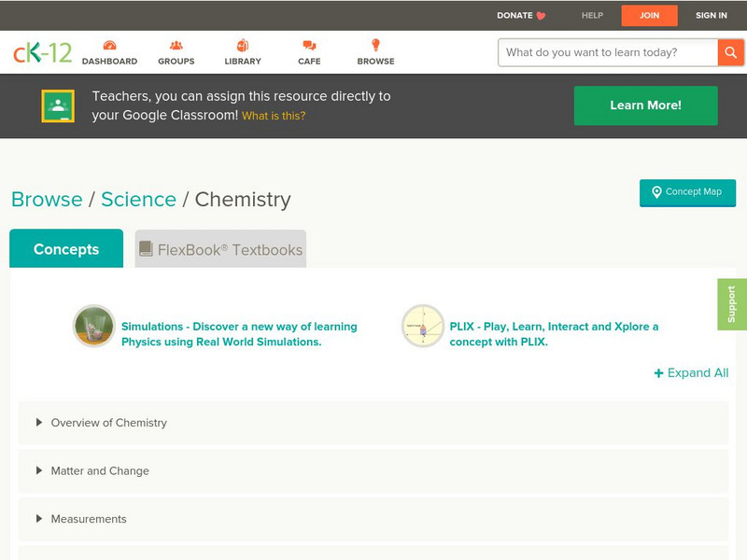Open the Browse lightbulb icon

point(375,46)
